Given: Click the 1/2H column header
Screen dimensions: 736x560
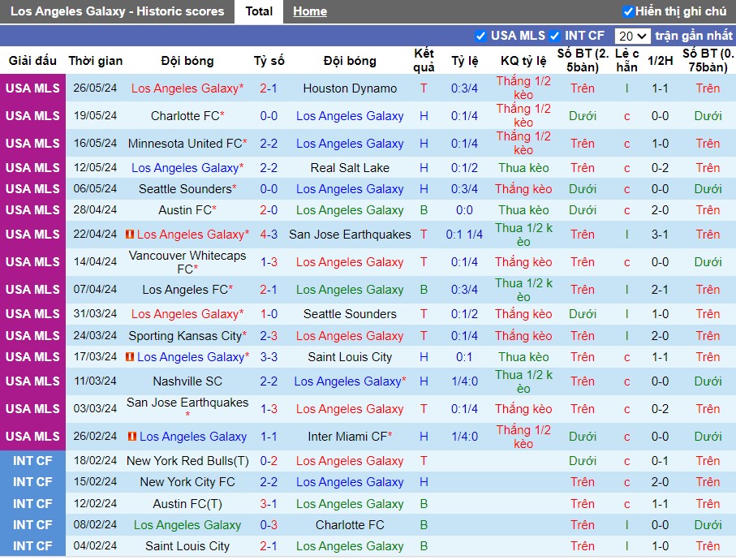Looking at the screenshot, I should (x=660, y=61).
